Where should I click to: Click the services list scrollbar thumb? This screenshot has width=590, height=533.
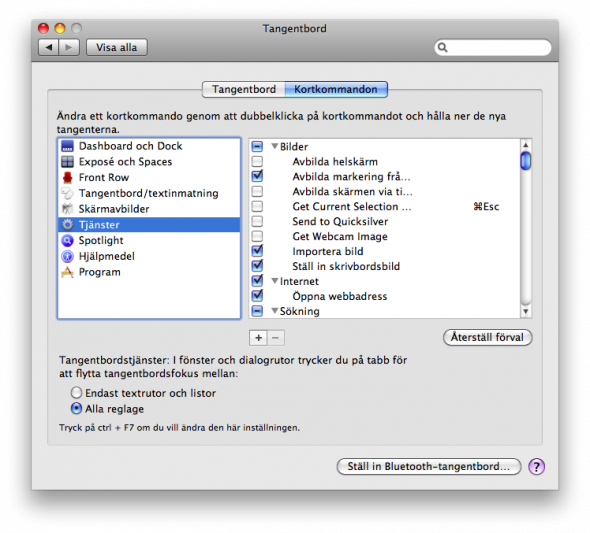pos(526,161)
